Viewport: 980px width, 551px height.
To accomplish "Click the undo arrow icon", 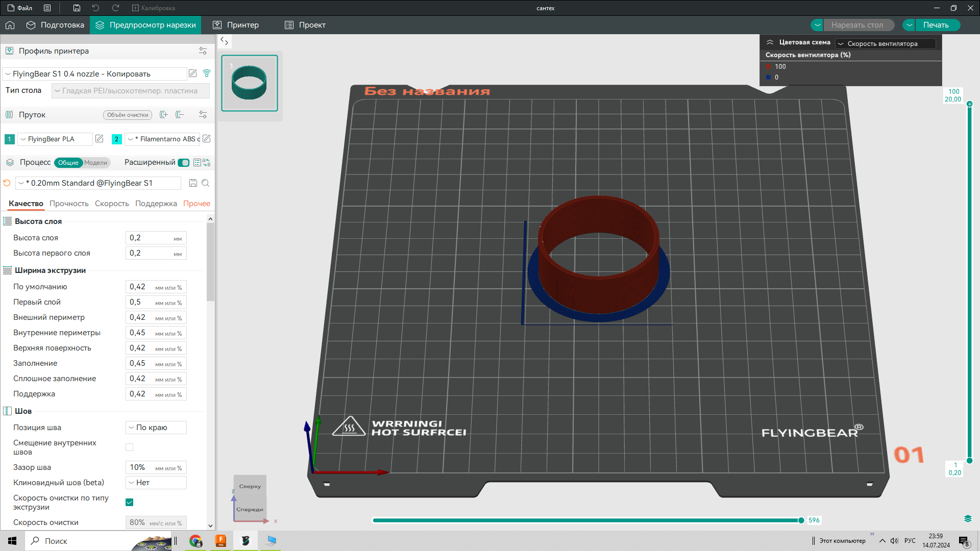I will (95, 8).
